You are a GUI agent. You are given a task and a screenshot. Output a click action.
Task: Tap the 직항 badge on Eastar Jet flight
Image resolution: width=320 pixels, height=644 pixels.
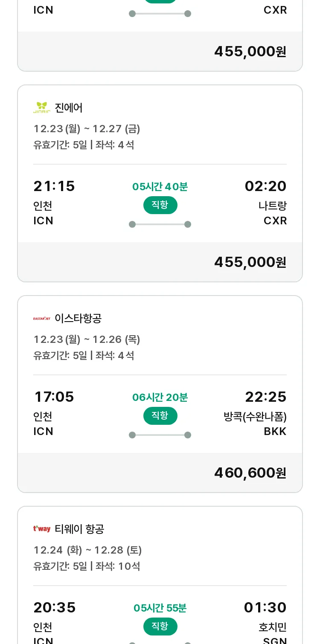click(x=160, y=416)
